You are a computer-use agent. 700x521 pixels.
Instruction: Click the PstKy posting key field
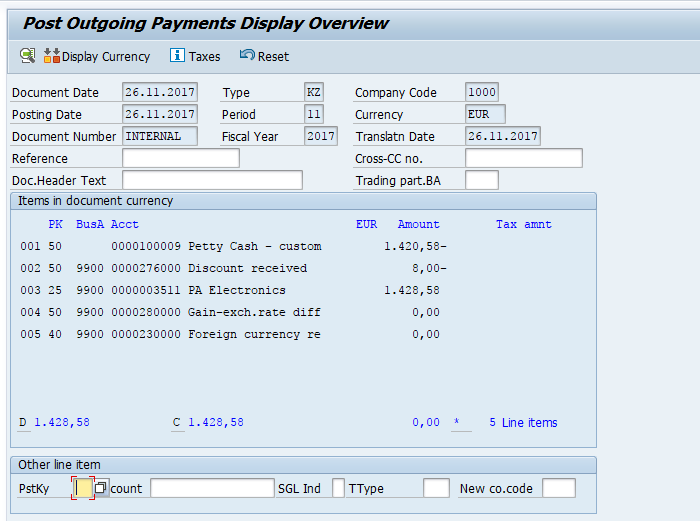84,488
